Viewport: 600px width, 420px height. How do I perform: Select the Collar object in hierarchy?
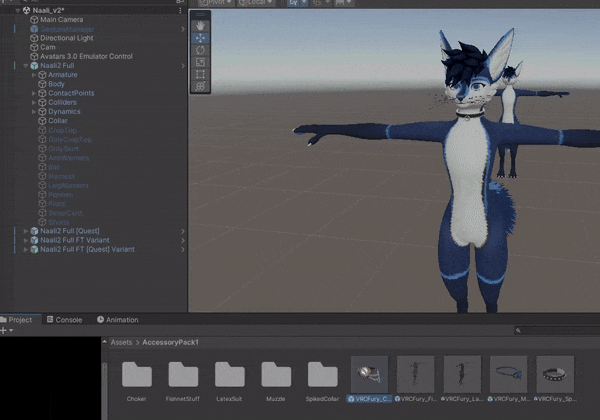pos(60,121)
